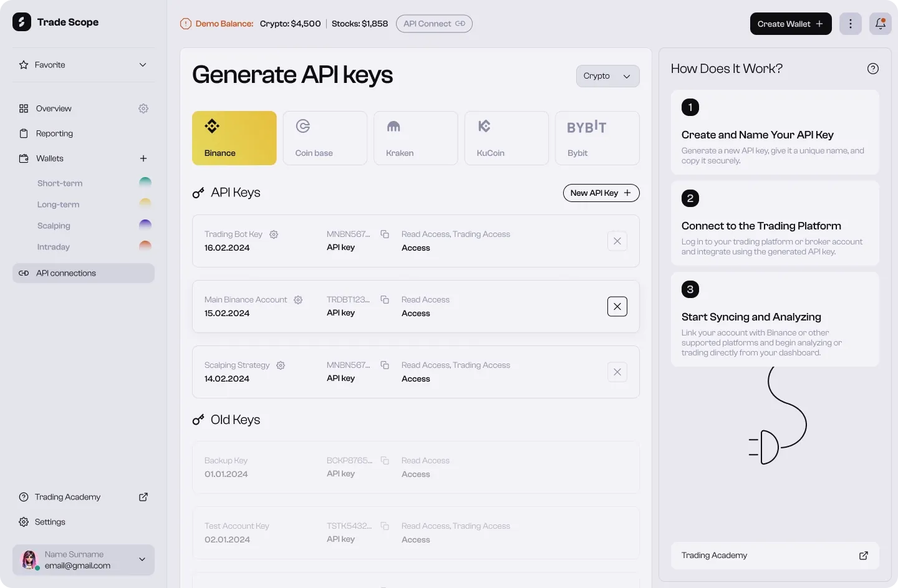
Task: Select the Scalping wallet
Action: pos(54,226)
